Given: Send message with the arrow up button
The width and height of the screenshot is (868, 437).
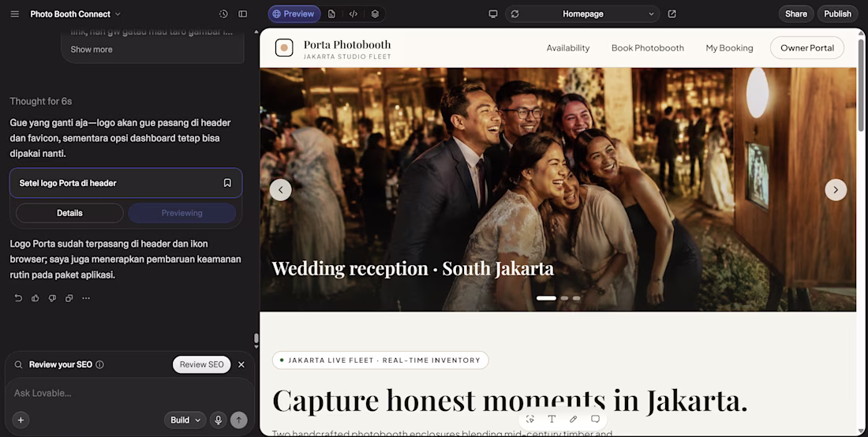Looking at the screenshot, I should pyautogui.click(x=238, y=420).
